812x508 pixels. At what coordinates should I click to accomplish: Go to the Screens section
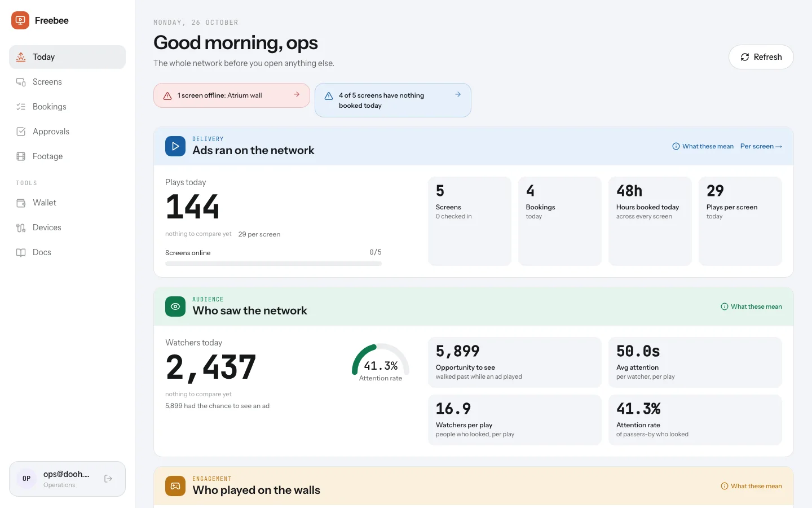pos(67,82)
